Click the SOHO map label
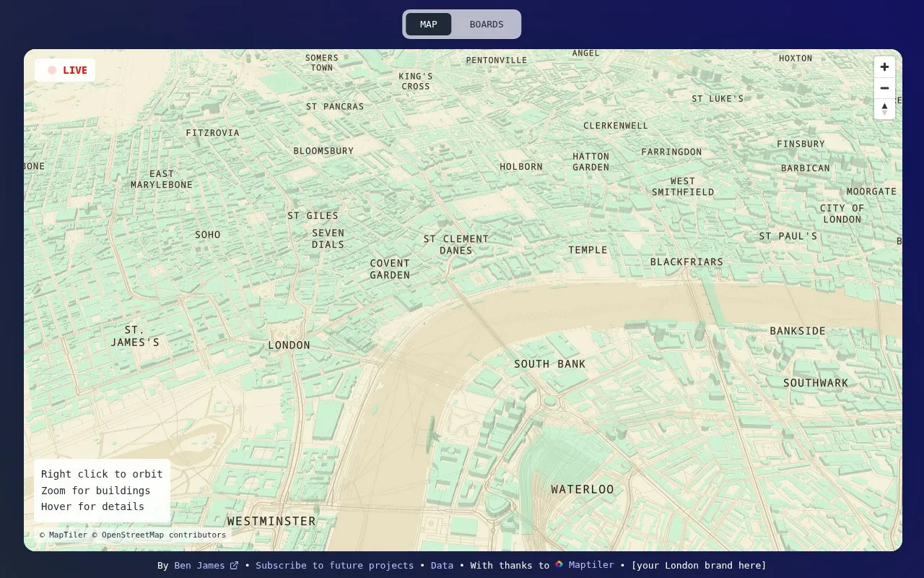This screenshot has width=924, height=578. (208, 235)
